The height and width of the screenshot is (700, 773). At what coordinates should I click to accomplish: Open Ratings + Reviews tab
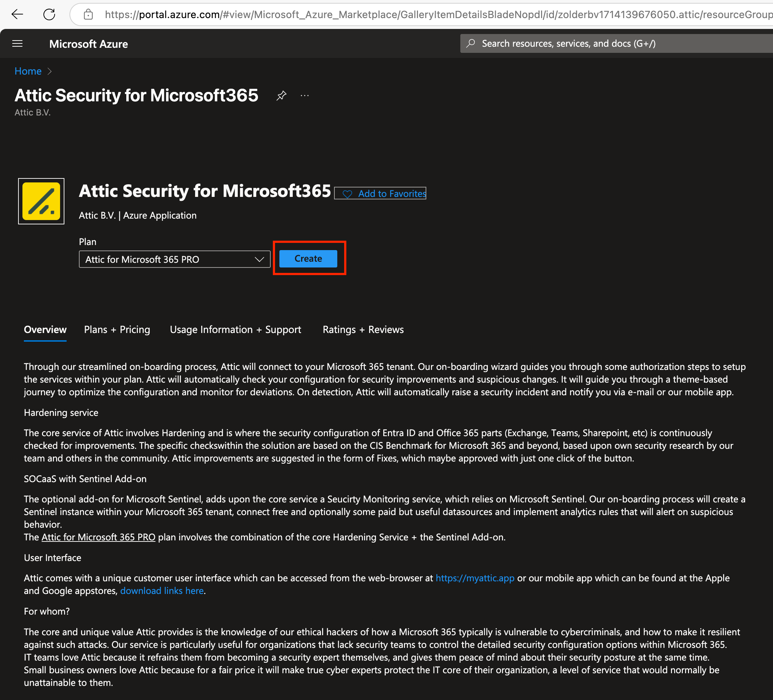(363, 329)
